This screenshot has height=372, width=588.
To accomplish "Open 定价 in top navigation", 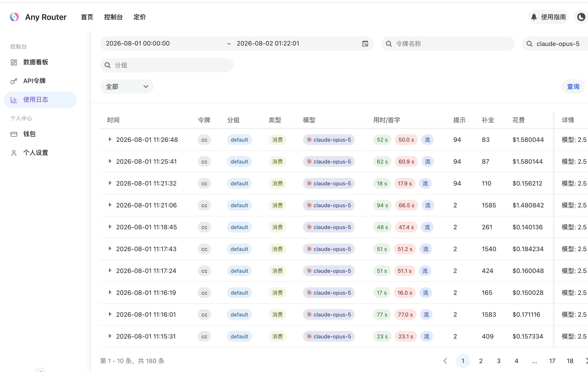I will (x=140, y=17).
